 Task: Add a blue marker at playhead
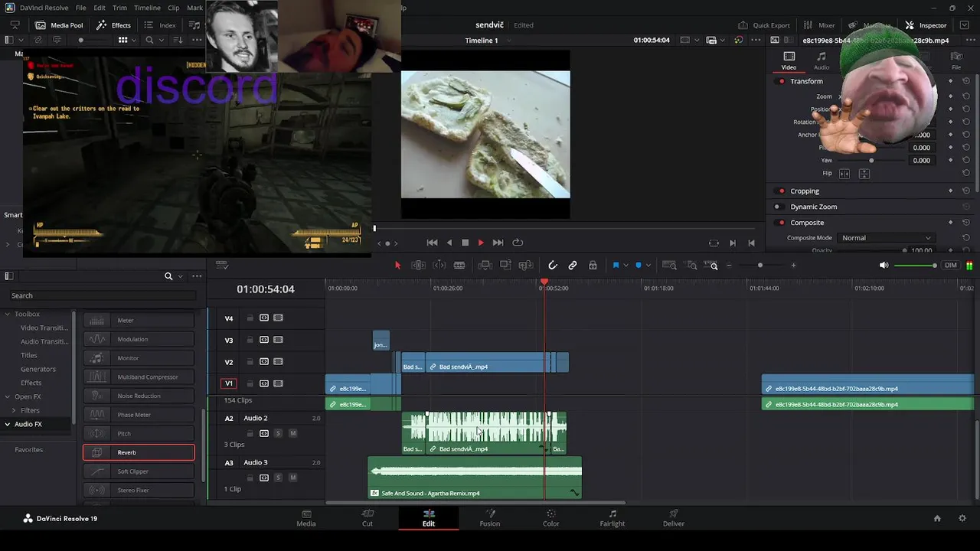click(639, 266)
